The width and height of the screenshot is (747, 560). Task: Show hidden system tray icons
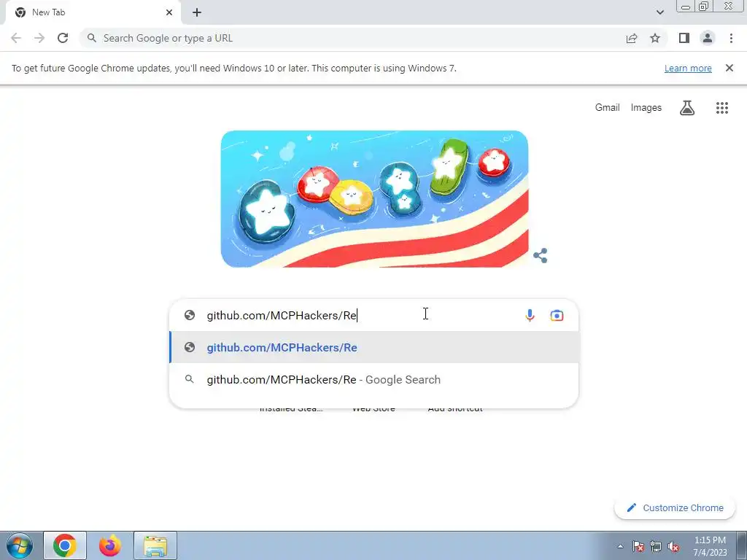(x=620, y=546)
